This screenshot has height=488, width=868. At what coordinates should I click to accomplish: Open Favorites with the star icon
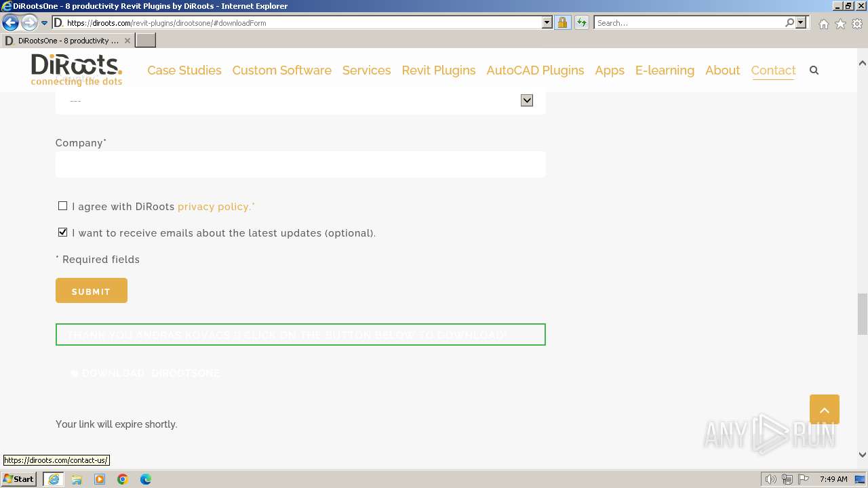[840, 24]
